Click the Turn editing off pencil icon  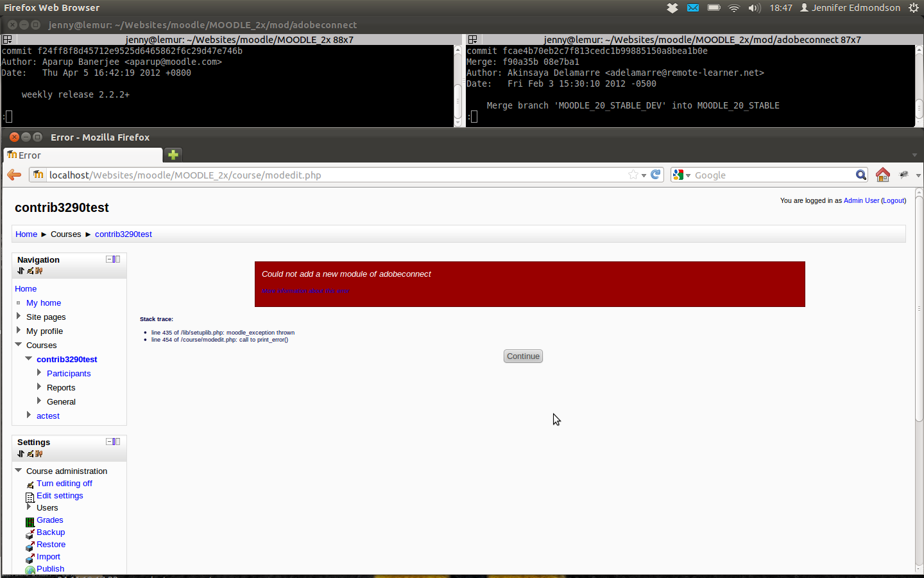pos(30,484)
